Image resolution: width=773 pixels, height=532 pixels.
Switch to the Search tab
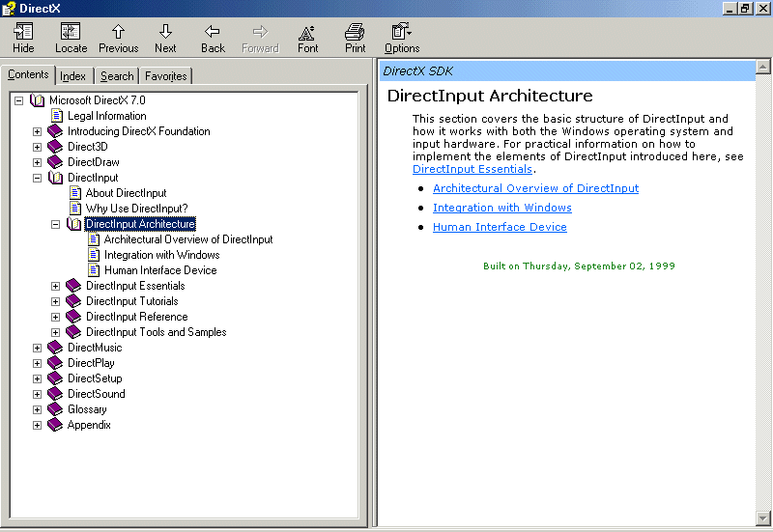click(x=117, y=76)
